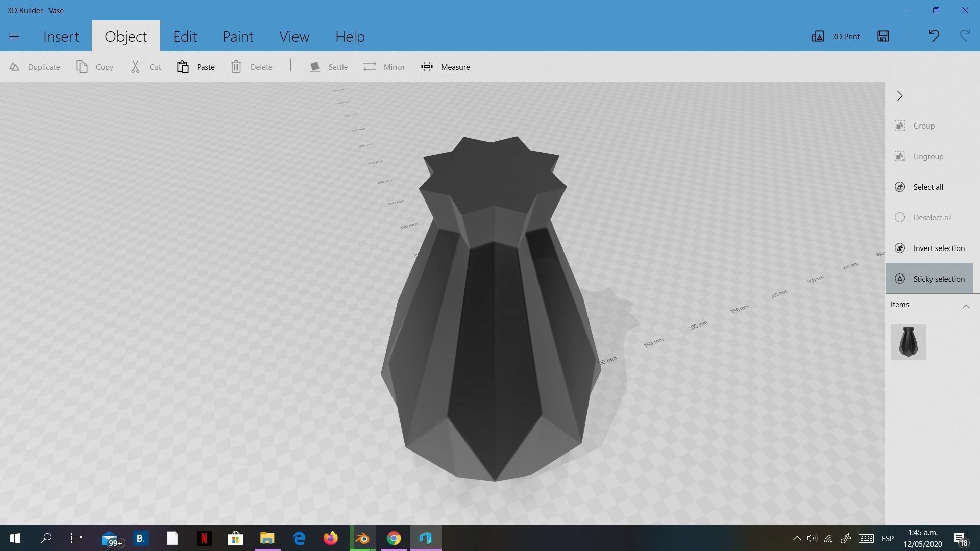This screenshot has width=980, height=551.
Task: Show hidden system tray icons
Action: (797, 538)
